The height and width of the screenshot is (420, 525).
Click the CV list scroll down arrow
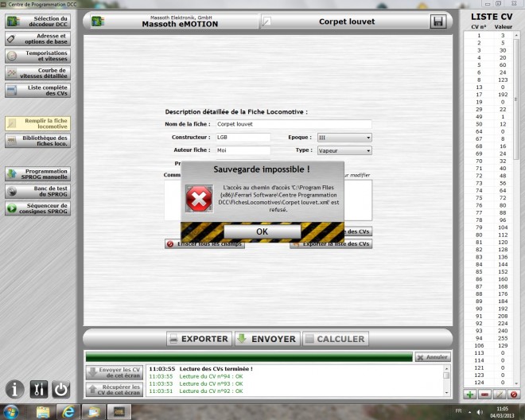(516, 383)
